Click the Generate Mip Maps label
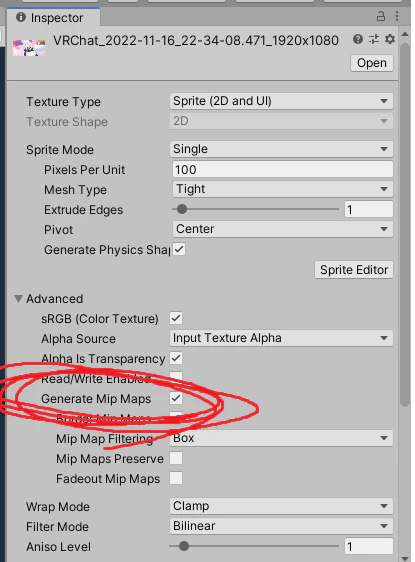The width and height of the screenshot is (415, 562). 96,399
